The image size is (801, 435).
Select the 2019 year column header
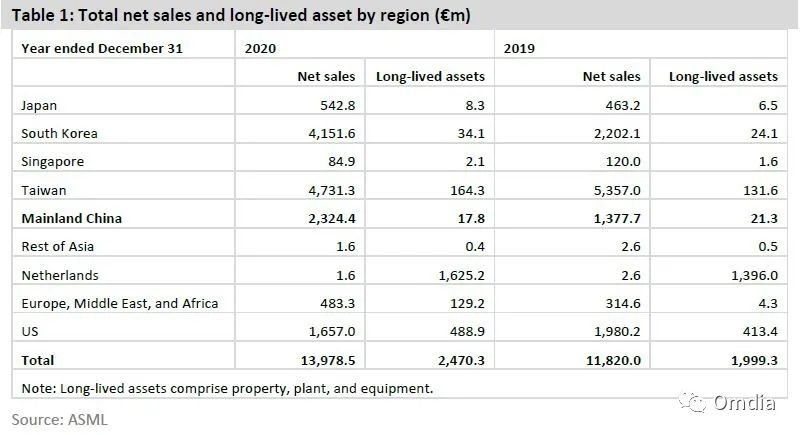click(518, 47)
